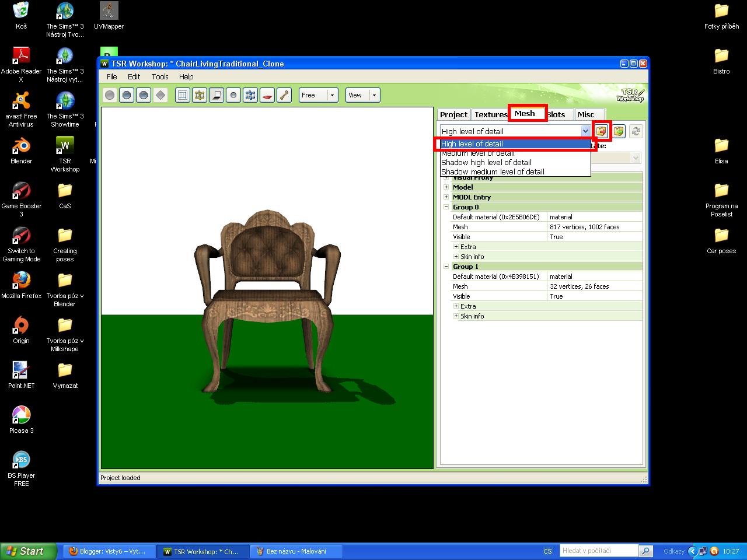Open BS.Player FREE desktop shortcut
Viewport: 747px width, 560px height.
pyautogui.click(x=22, y=469)
